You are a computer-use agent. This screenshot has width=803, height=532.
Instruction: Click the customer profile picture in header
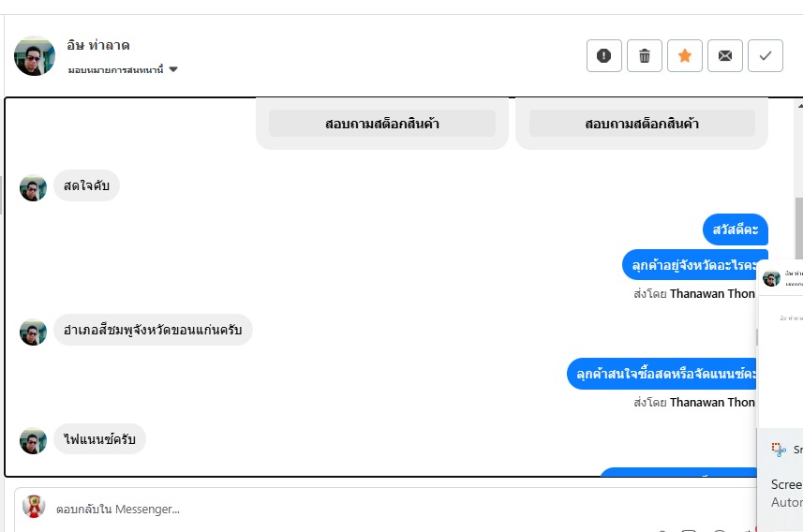(35, 56)
